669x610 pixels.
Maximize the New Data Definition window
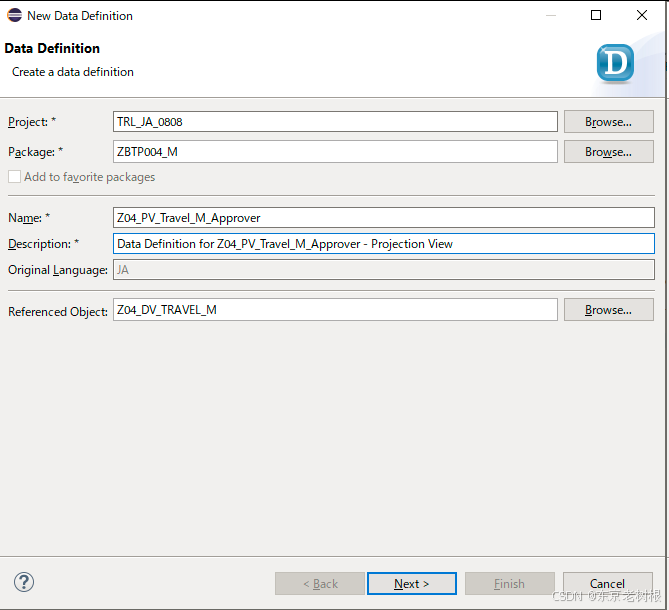click(x=596, y=15)
